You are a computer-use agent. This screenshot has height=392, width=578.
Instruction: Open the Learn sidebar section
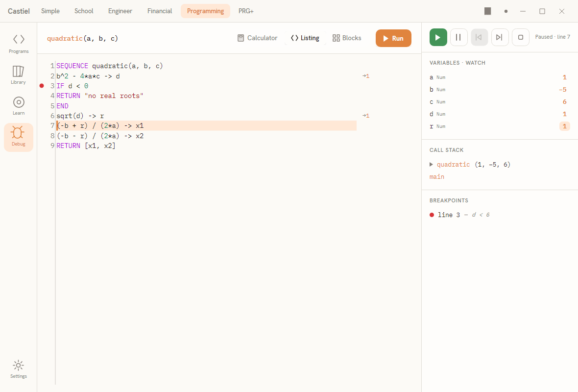pos(19,106)
